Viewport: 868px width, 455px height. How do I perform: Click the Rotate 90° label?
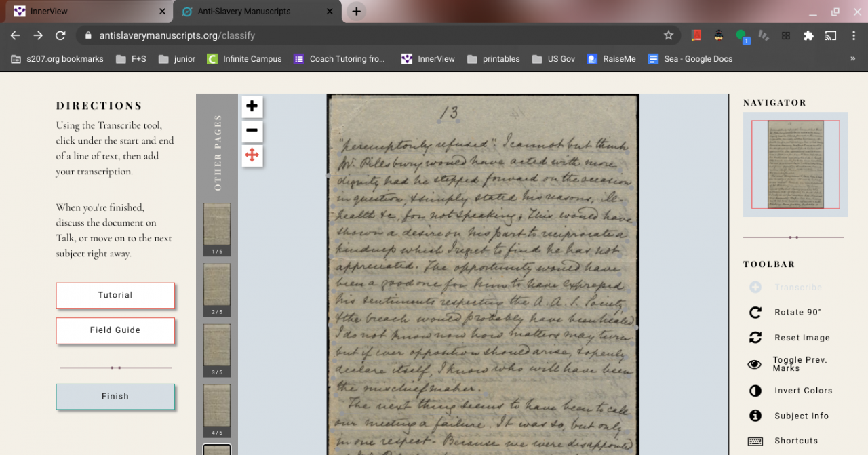798,313
